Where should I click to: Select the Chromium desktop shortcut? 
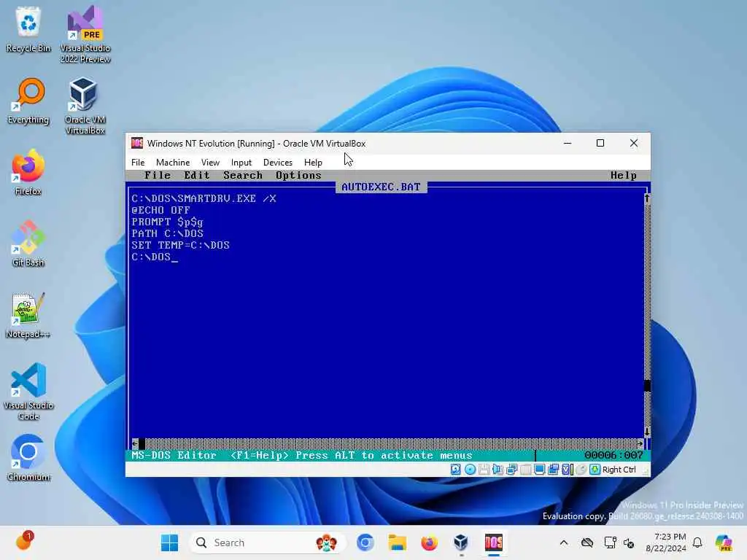28,458
